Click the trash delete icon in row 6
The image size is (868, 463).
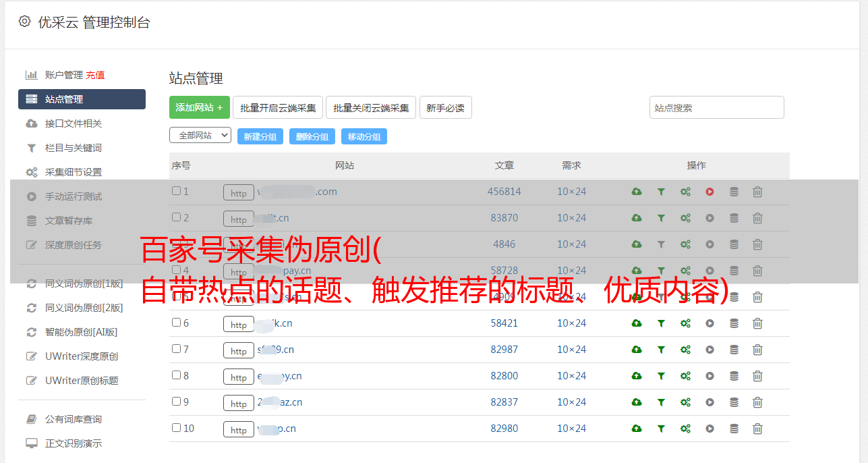tap(757, 323)
